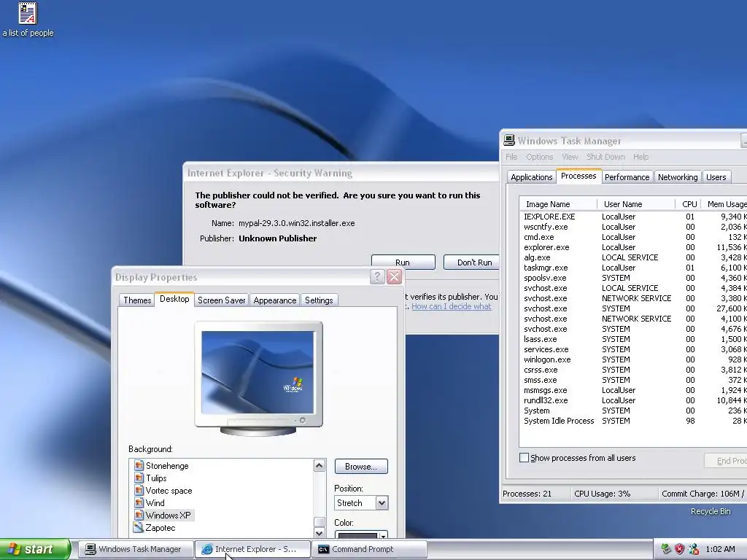Select the alg.exe process row
Image resolution: width=747 pixels, height=560 pixels.
click(633, 257)
